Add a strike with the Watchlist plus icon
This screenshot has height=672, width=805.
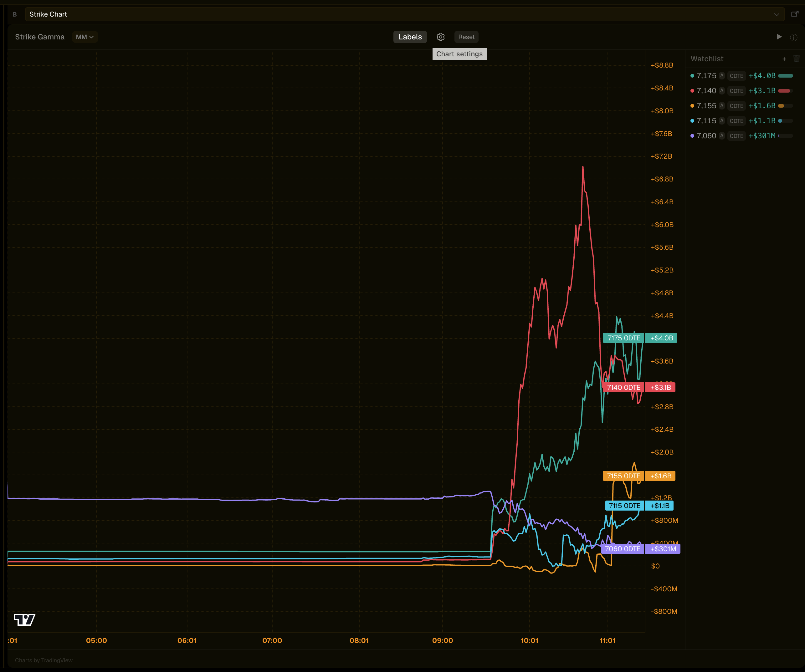click(x=784, y=59)
